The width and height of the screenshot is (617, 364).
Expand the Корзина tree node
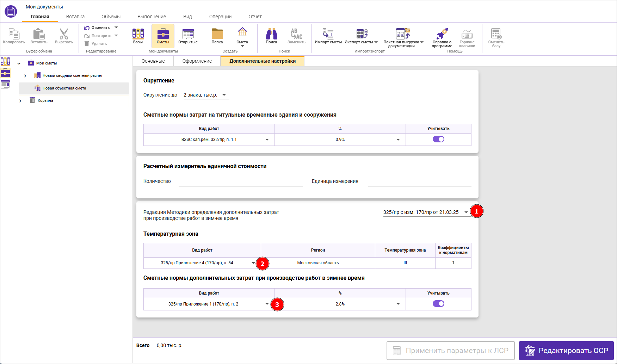point(20,100)
